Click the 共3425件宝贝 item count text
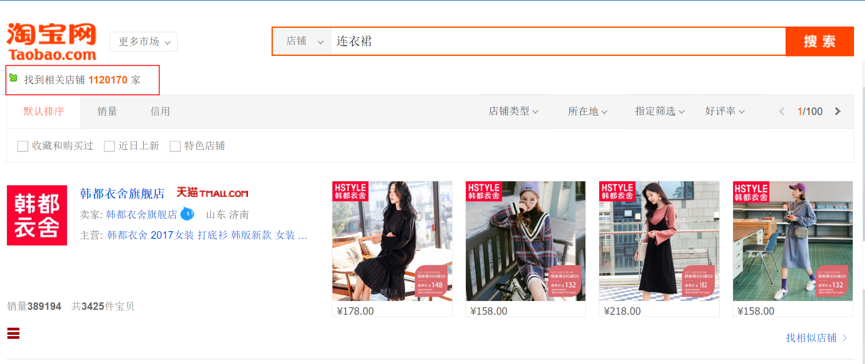The image size is (865, 364). pos(103,306)
